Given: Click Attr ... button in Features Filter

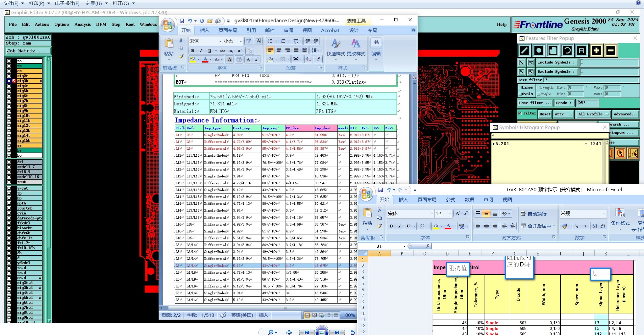Looking at the screenshot, I should (x=563, y=114).
